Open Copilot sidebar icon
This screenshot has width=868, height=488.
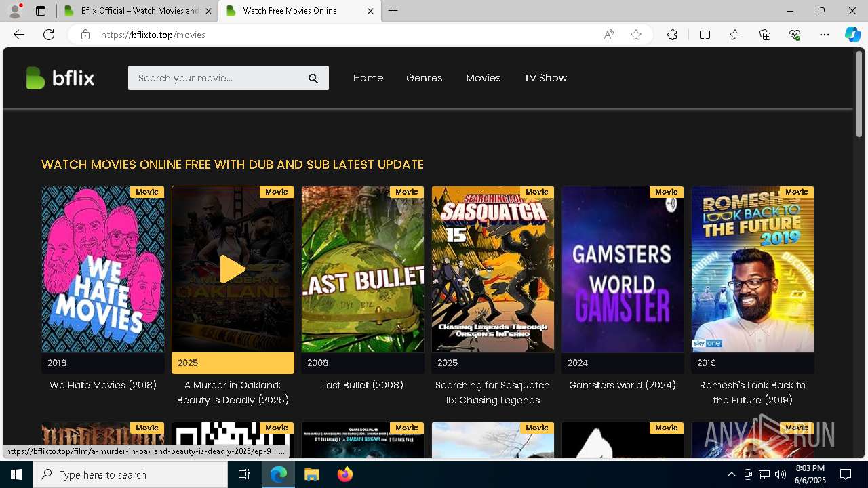coord(852,35)
